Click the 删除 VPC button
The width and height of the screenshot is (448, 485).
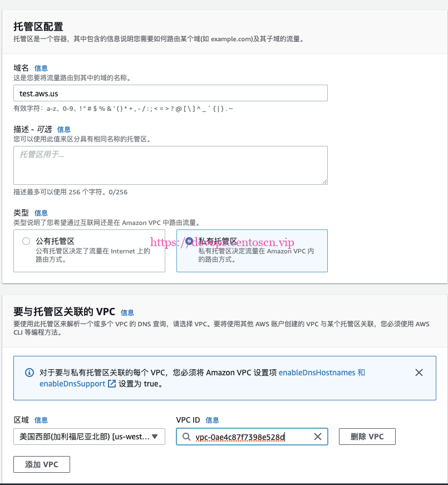367,437
